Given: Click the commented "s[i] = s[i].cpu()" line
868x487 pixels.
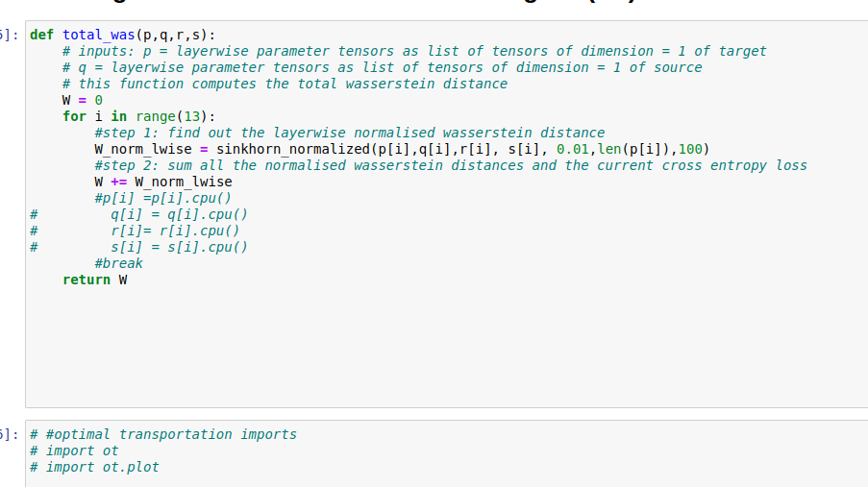Looking at the screenshot, I should 179,247.
